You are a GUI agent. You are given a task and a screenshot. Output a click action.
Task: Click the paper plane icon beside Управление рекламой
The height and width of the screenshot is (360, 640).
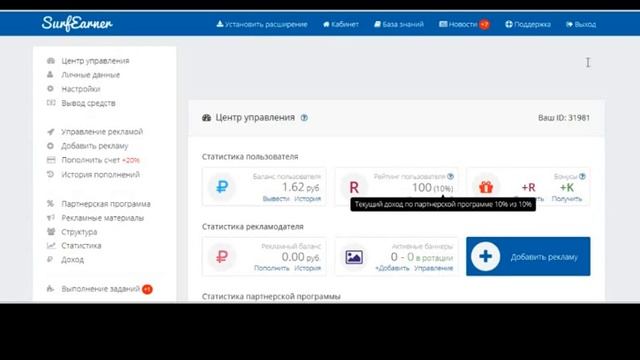[51, 131]
